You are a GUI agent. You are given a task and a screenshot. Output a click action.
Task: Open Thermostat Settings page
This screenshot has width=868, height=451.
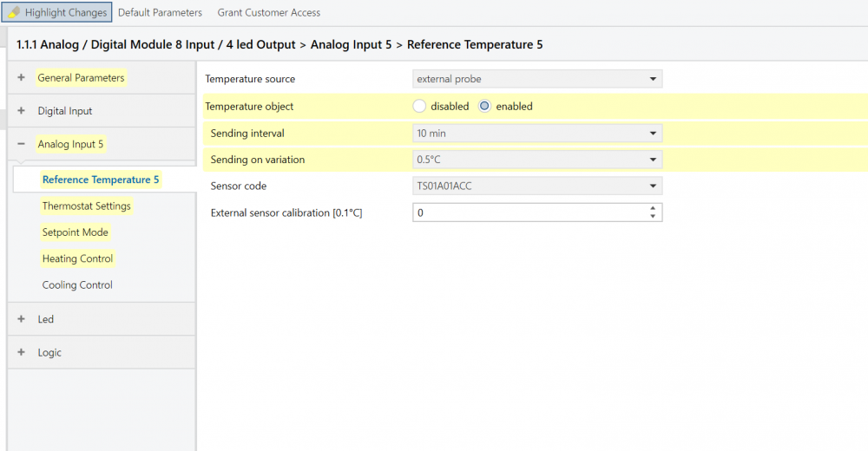coord(87,206)
